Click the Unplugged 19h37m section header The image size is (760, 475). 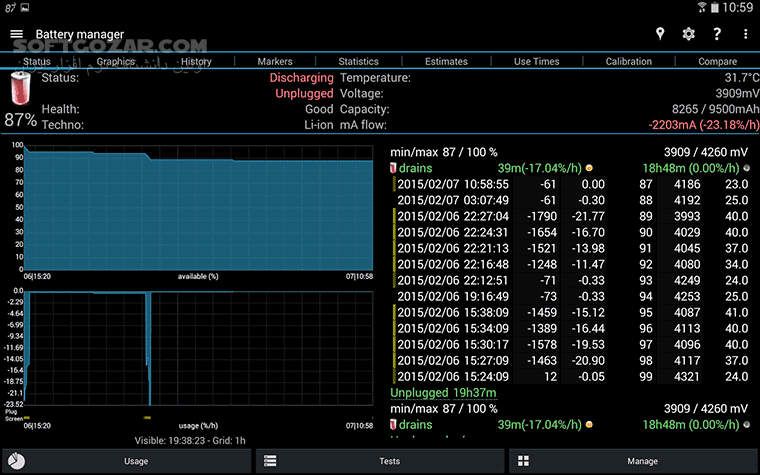[x=445, y=393]
